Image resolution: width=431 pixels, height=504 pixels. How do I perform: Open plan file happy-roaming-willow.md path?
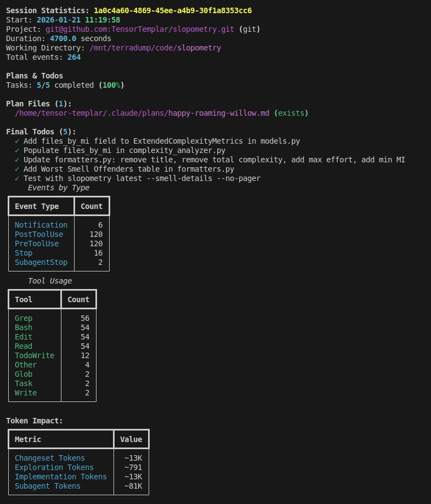point(142,113)
